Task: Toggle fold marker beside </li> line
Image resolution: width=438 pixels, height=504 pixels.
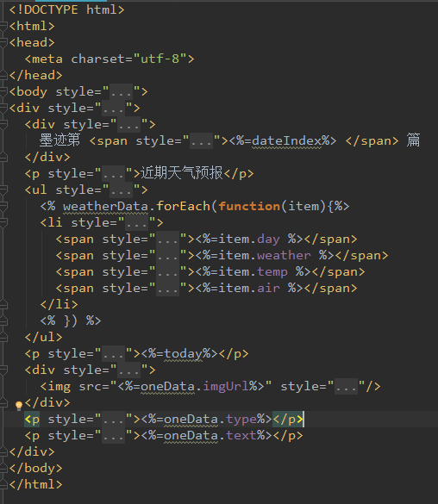Action: point(3,304)
